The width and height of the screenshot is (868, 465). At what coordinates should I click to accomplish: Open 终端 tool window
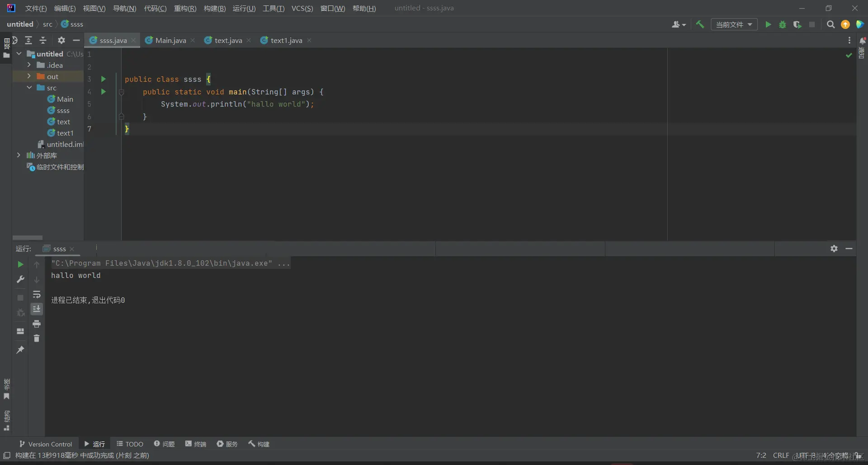click(x=196, y=444)
